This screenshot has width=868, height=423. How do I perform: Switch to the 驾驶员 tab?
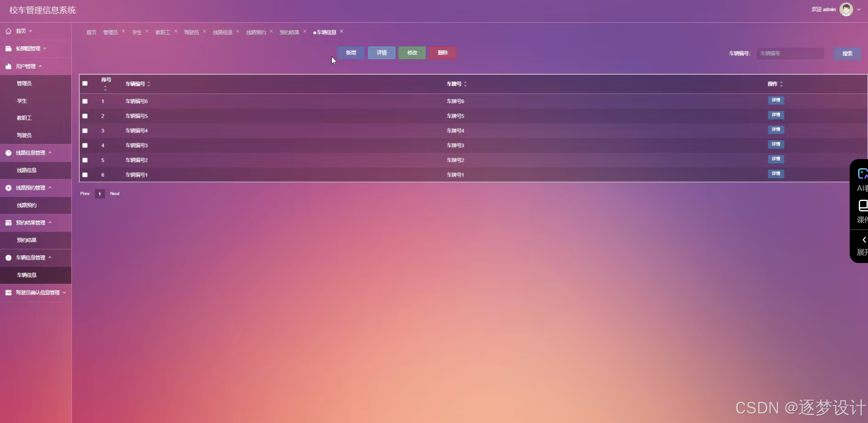[191, 32]
